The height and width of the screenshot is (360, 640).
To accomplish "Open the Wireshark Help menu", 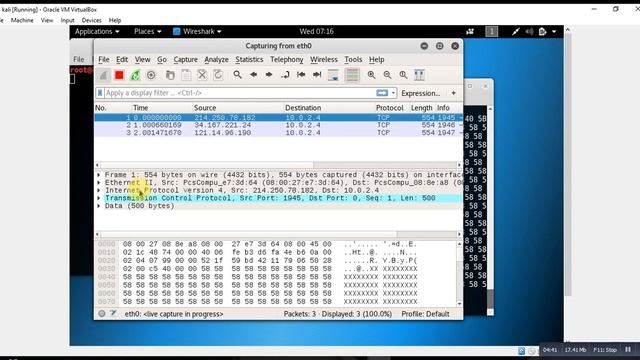I will pyautogui.click(x=376, y=60).
